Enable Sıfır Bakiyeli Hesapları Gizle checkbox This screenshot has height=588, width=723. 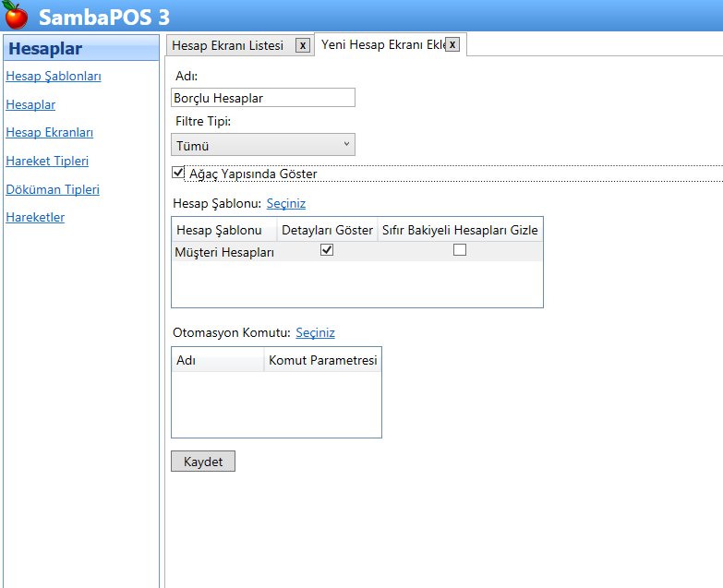coord(460,250)
